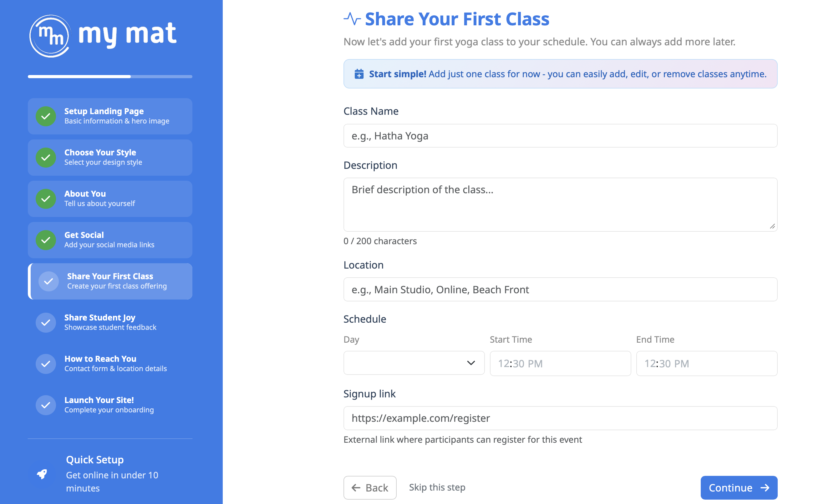
Task: Click the Continue button
Action: click(739, 487)
